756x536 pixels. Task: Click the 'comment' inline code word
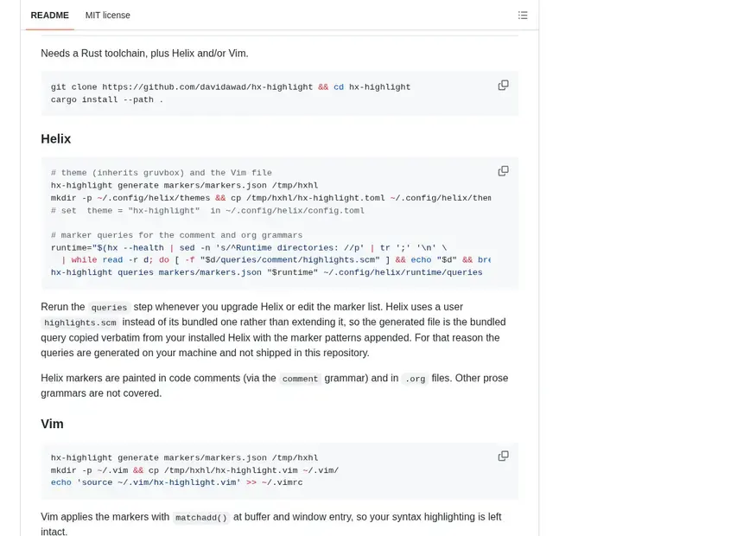pyautogui.click(x=300, y=379)
